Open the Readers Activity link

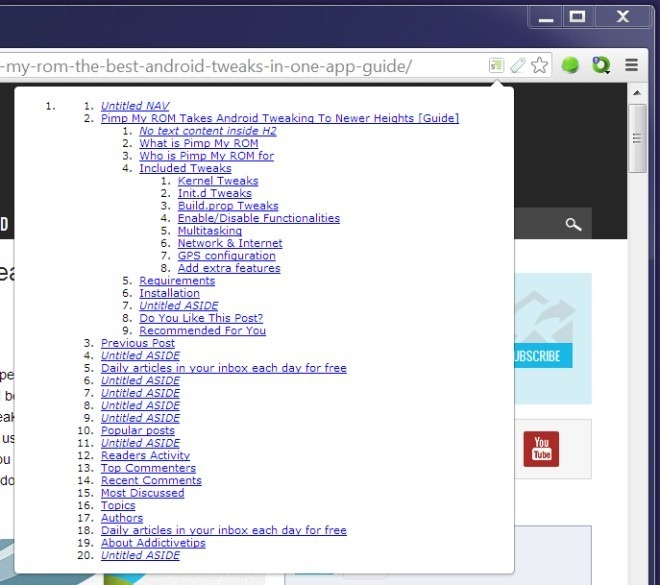145,455
